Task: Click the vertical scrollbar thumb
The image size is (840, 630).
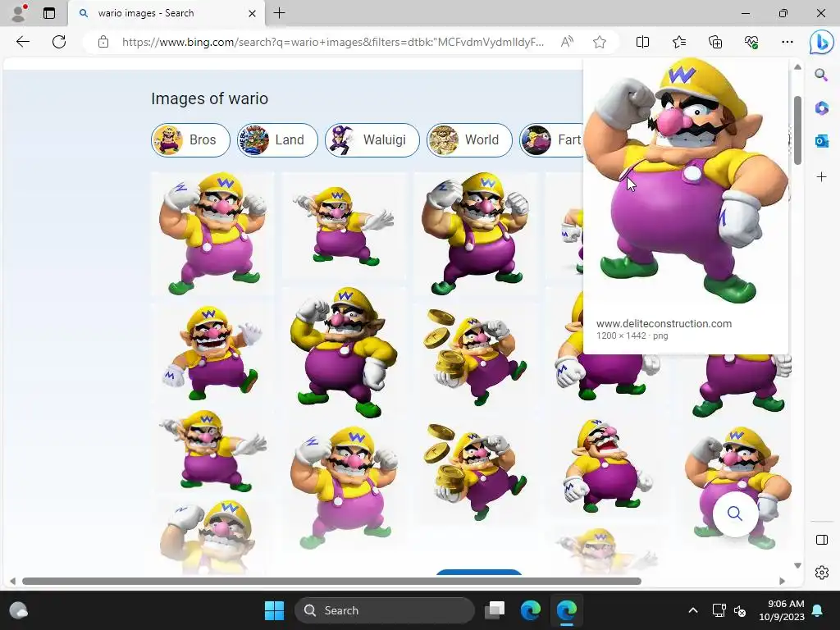Action: coord(797,130)
